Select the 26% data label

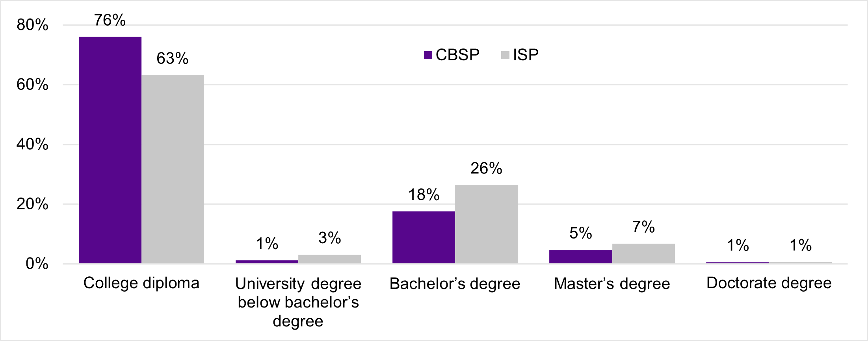486,168
